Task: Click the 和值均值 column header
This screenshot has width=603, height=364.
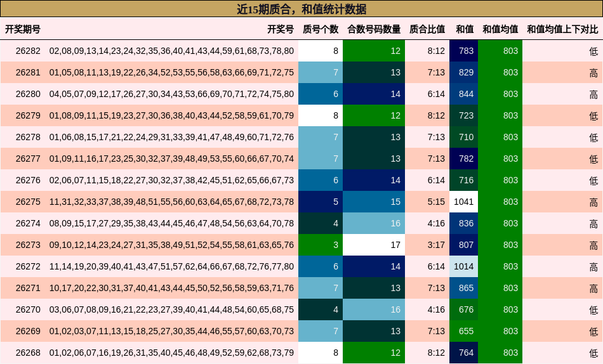Action: [x=500, y=29]
